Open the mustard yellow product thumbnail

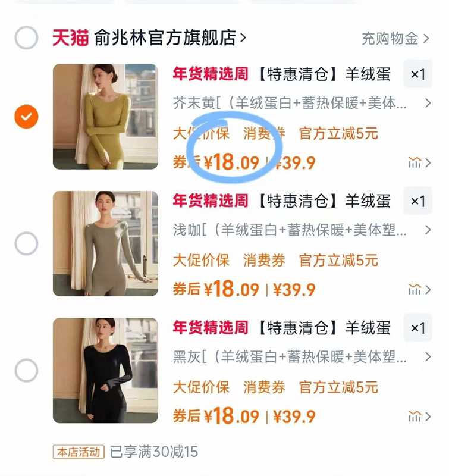106,117
